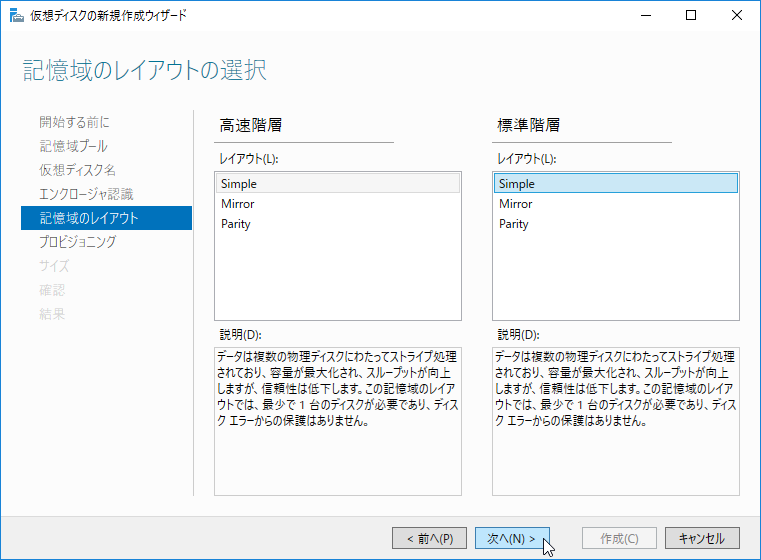
Task: Pick Mirror layout in 標準階層 list
Action: [x=616, y=204]
